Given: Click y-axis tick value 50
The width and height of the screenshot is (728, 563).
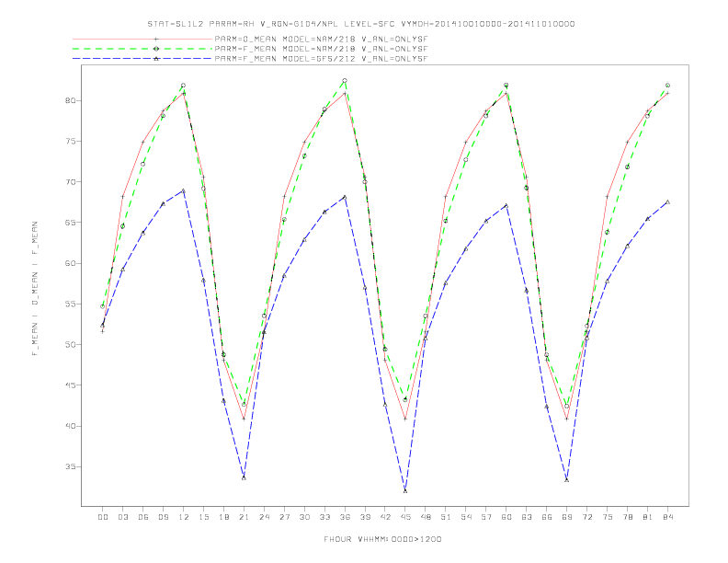Looking at the screenshot, I should click(70, 345).
